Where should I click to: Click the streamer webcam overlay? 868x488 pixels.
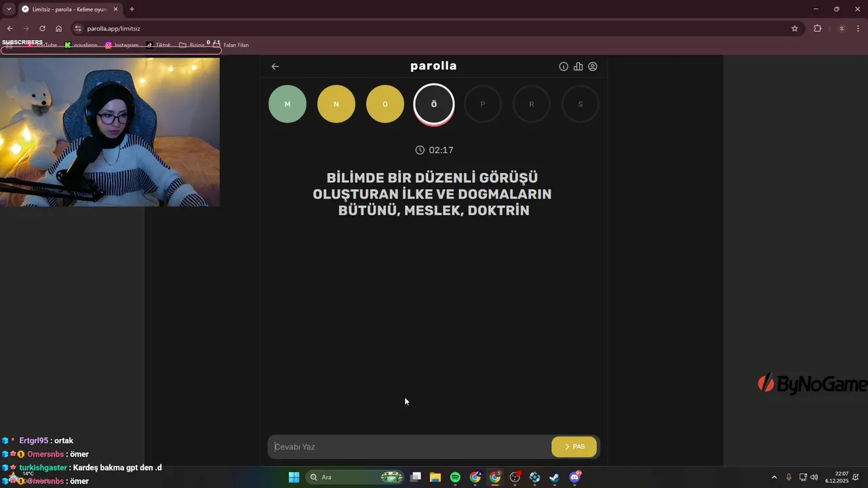[x=110, y=131]
